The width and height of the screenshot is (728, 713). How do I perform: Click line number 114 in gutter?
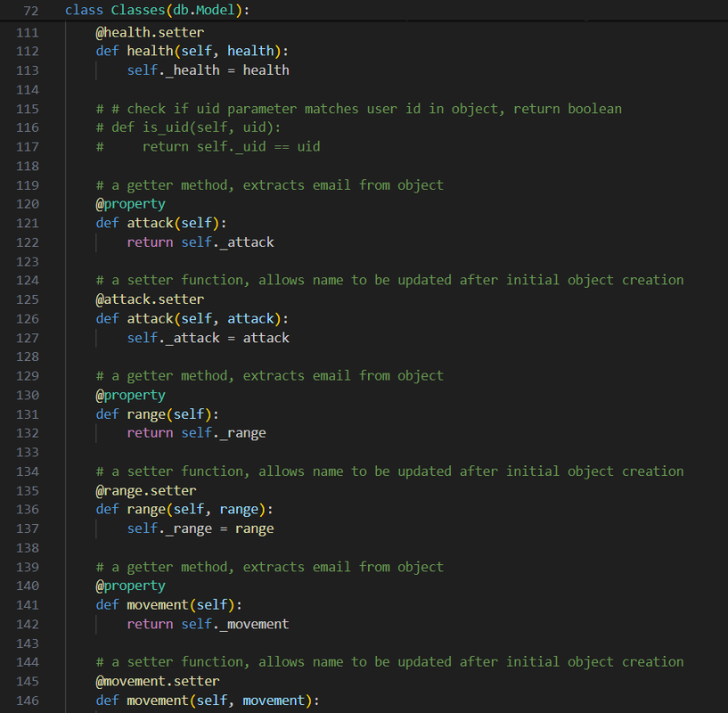28,90
